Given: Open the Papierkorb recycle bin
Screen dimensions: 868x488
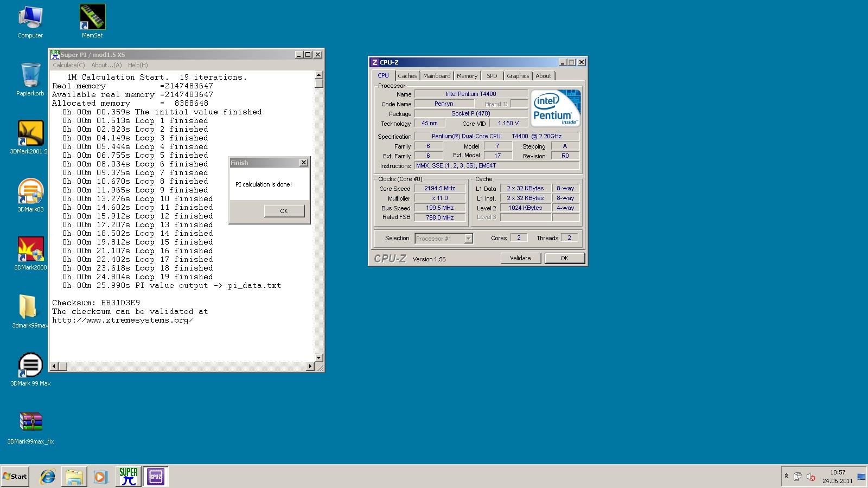Looking at the screenshot, I should coord(30,79).
